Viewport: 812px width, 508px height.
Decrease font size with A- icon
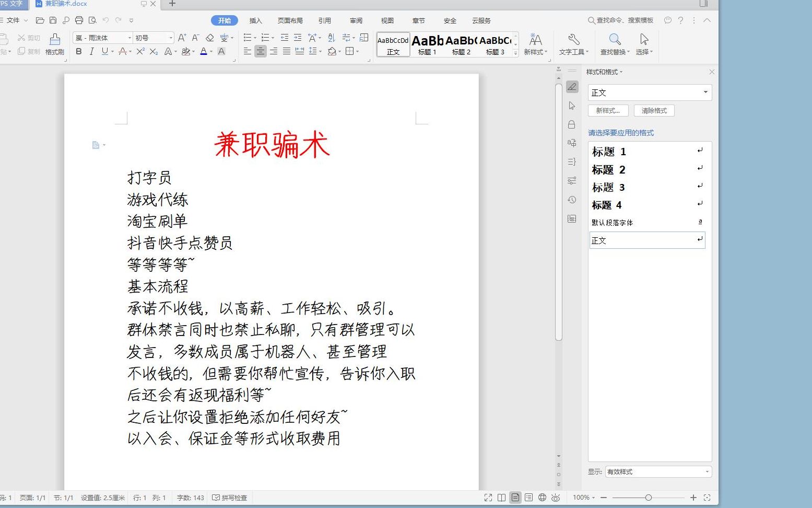[195, 38]
